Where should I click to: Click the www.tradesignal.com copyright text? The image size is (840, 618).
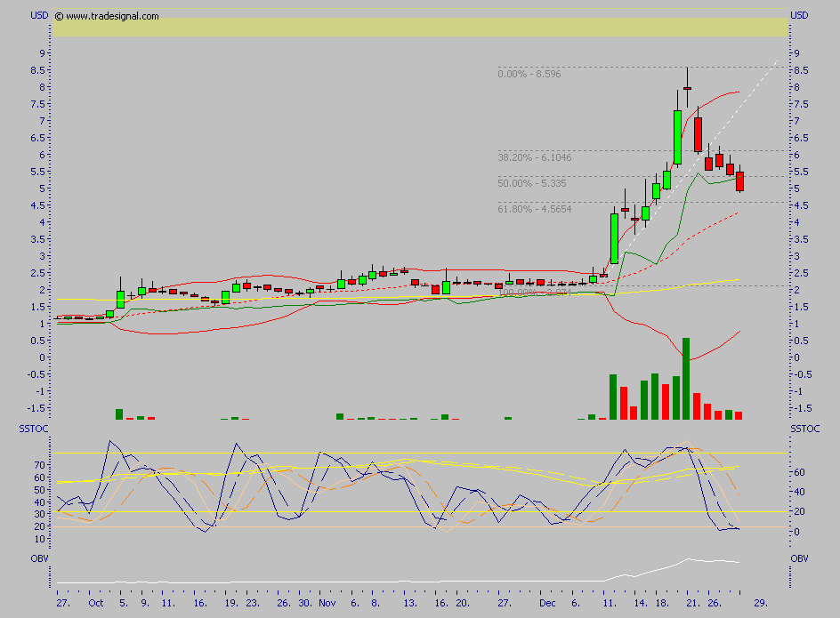(107, 16)
